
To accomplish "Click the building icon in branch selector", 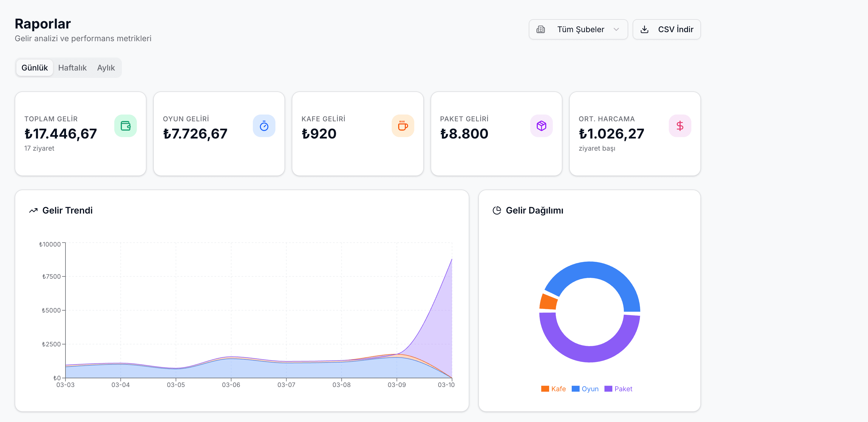I will click(x=540, y=29).
